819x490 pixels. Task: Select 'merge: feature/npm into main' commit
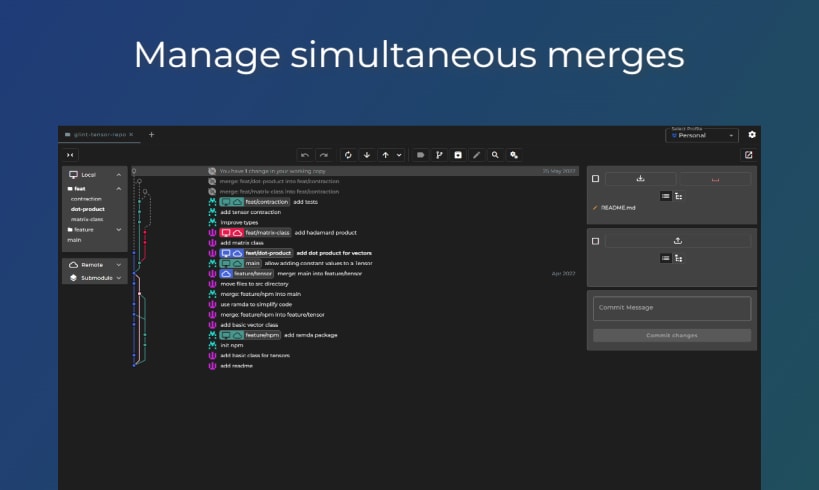261,294
